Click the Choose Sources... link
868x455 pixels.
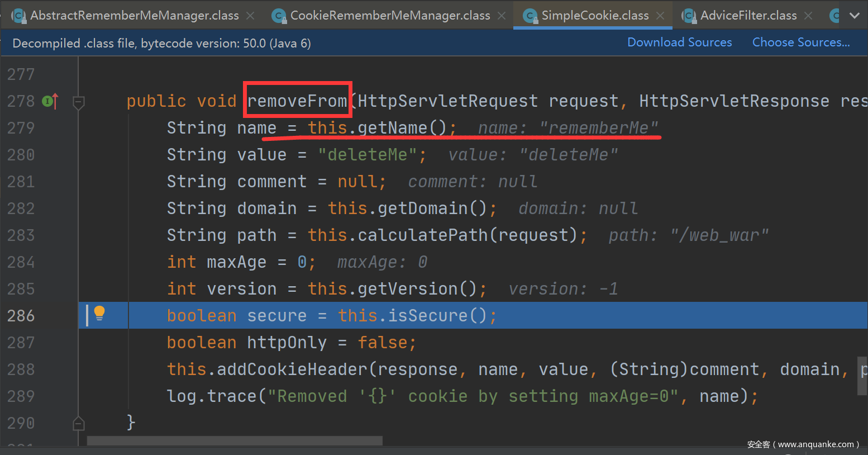(x=800, y=42)
